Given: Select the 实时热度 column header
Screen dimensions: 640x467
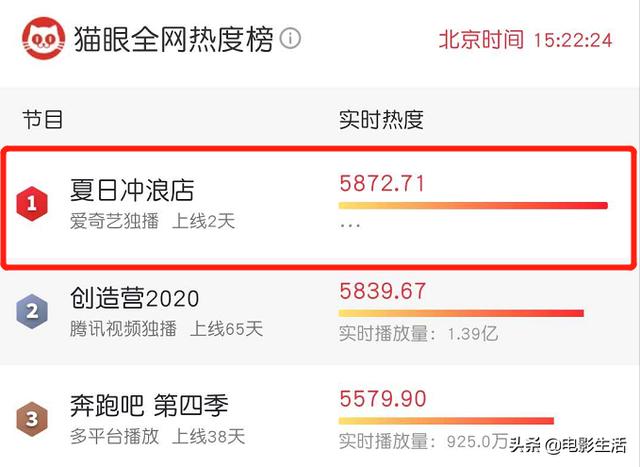Looking at the screenshot, I should (381, 120).
